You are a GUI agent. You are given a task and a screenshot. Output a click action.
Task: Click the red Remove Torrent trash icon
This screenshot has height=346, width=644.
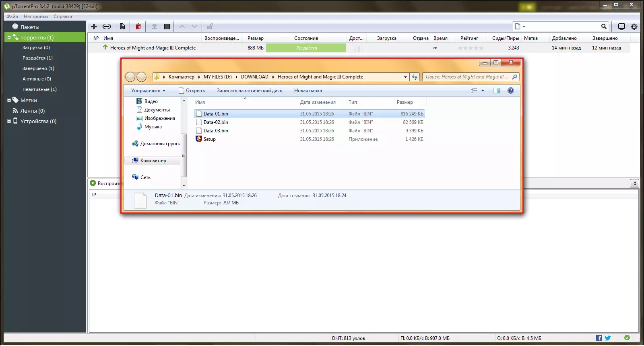(138, 27)
